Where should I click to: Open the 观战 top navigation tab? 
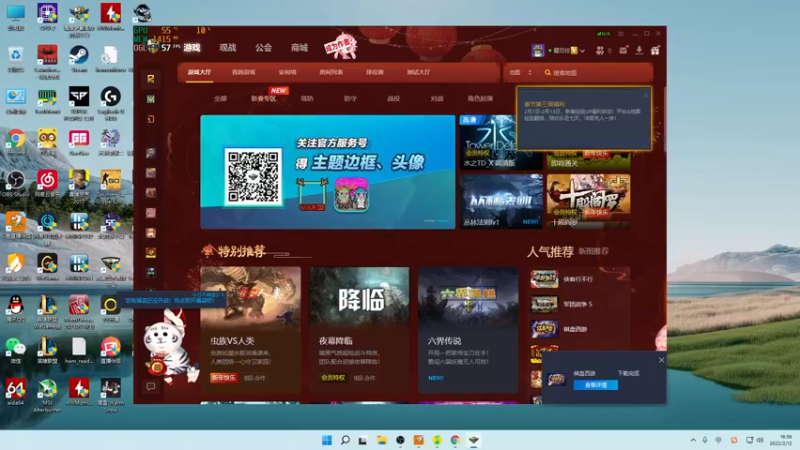228,47
